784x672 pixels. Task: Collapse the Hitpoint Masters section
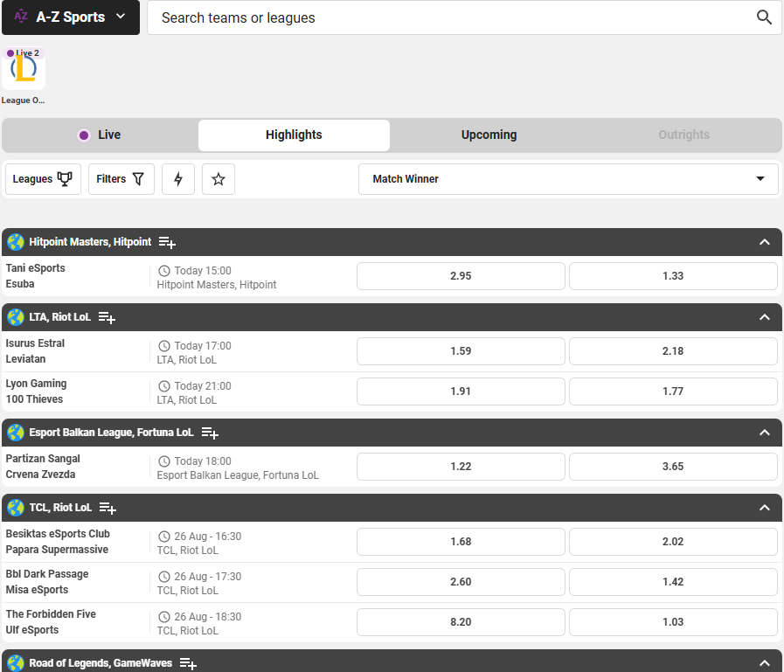(764, 242)
